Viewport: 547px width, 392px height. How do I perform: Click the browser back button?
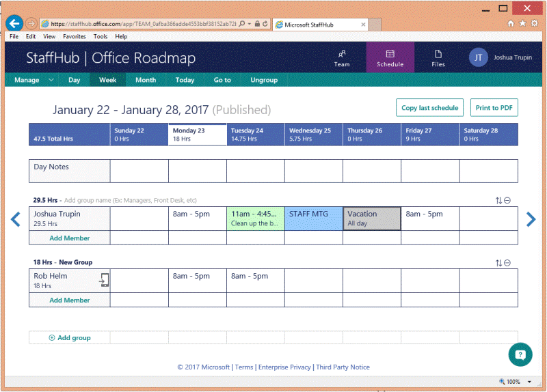click(x=14, y=23)
